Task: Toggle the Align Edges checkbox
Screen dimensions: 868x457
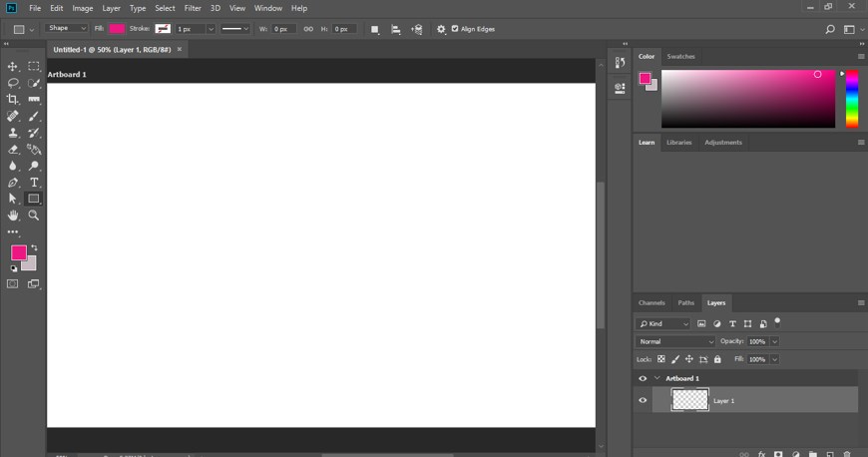Action: pos(456,29)
